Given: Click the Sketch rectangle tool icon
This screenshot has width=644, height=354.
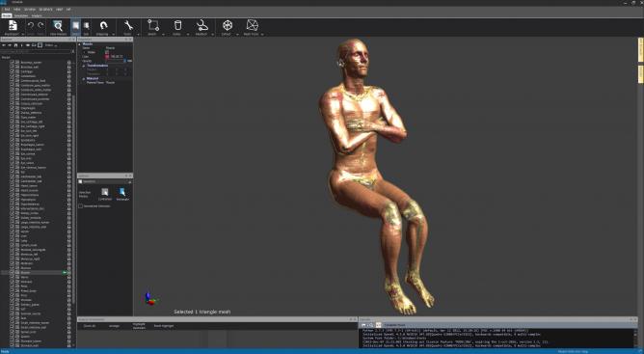Looking at the screenshot, I should [x=153, y=25].
